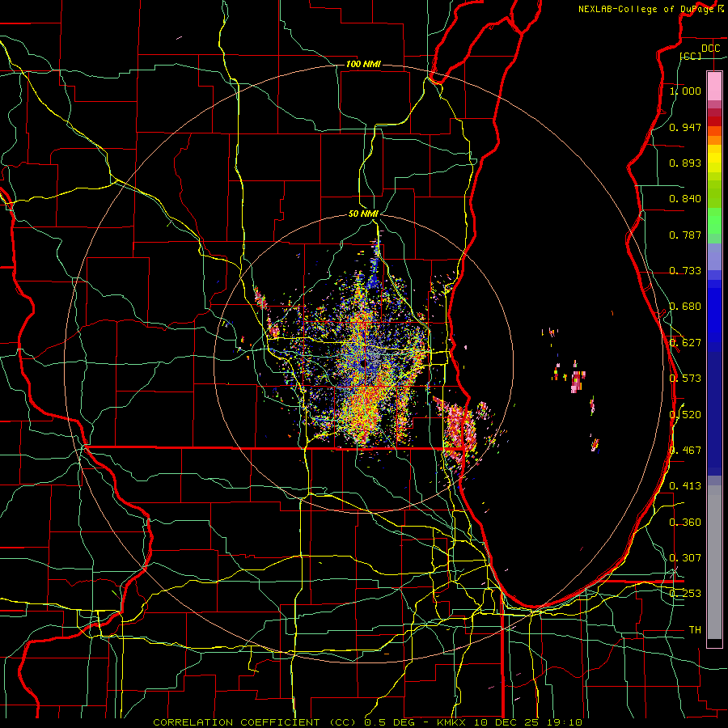Image resolution: width=728 pixels, height=728 pixels.
Task: Click the 0.947 legend value
Action: [x=685, y=127]
